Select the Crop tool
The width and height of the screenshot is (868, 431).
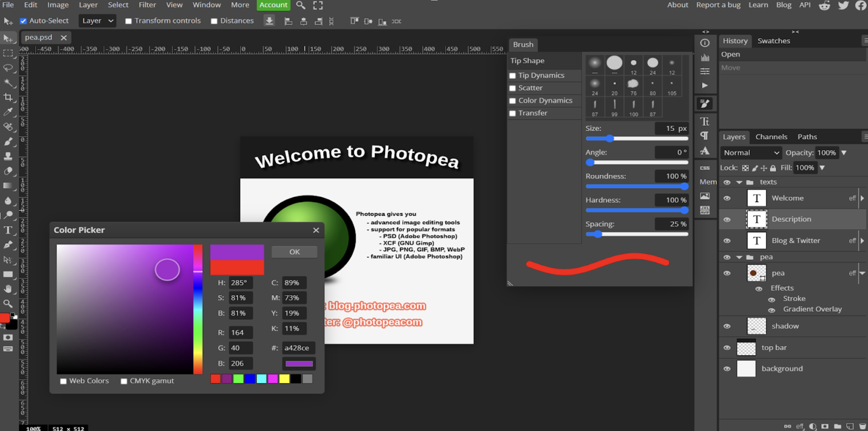[x=8, y=97]
